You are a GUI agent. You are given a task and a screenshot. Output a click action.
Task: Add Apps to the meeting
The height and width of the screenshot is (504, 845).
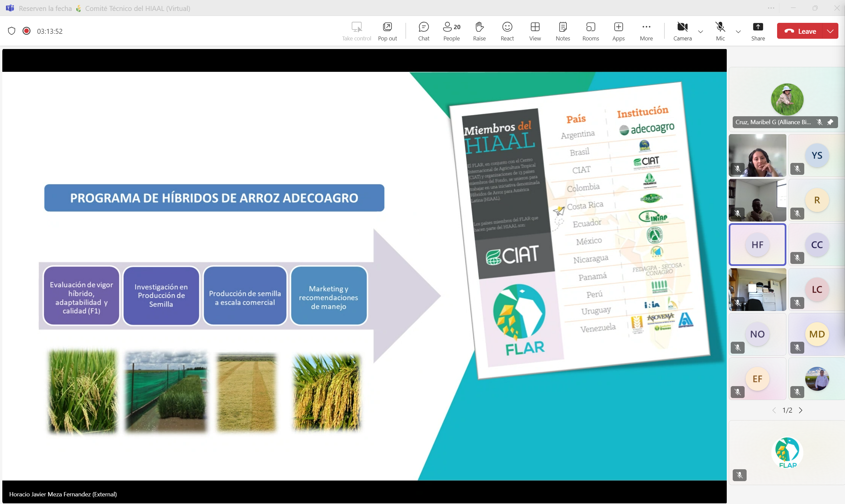(618, 31)
